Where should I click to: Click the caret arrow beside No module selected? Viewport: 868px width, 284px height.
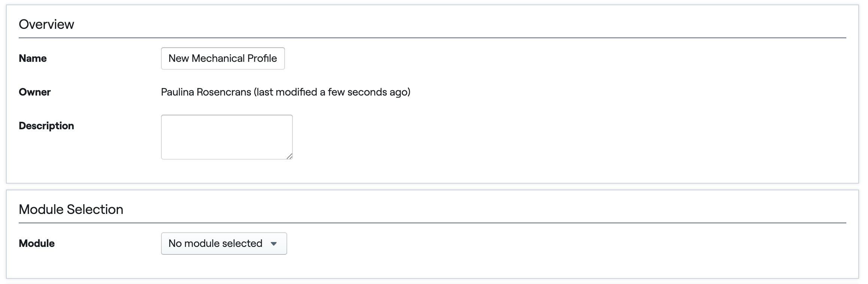pos(274,244)
